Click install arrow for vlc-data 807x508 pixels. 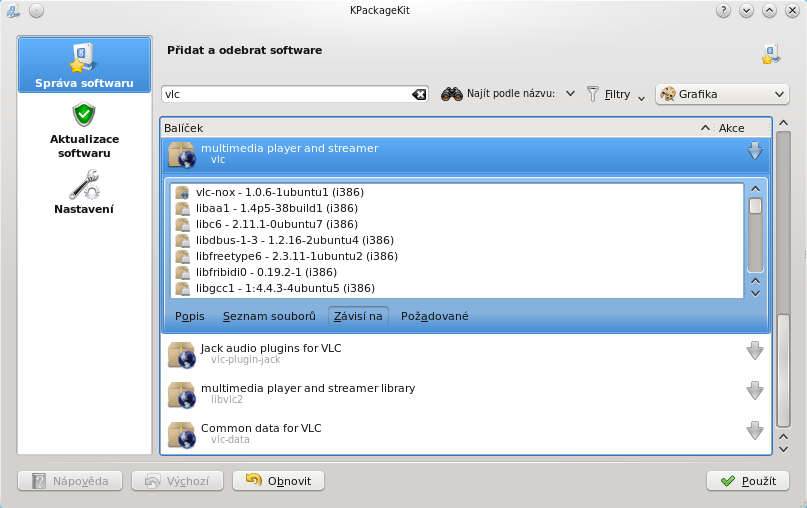click(755, 431)
